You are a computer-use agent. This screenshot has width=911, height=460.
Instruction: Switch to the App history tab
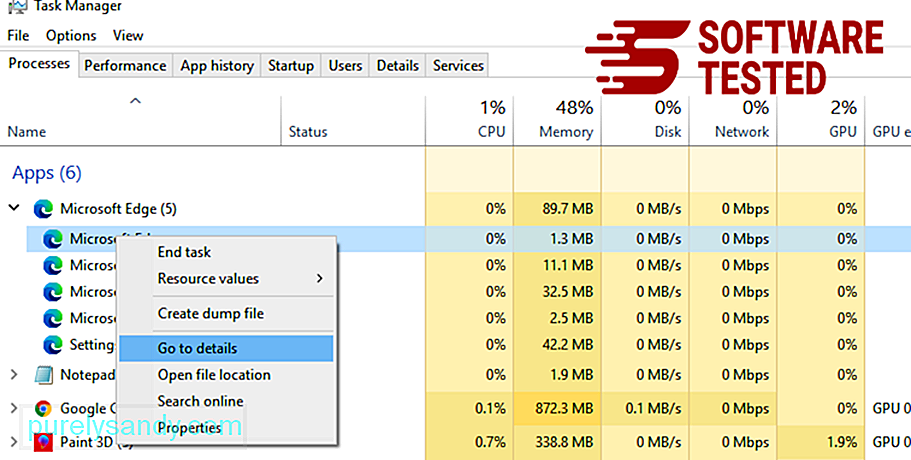coord(217,66)
